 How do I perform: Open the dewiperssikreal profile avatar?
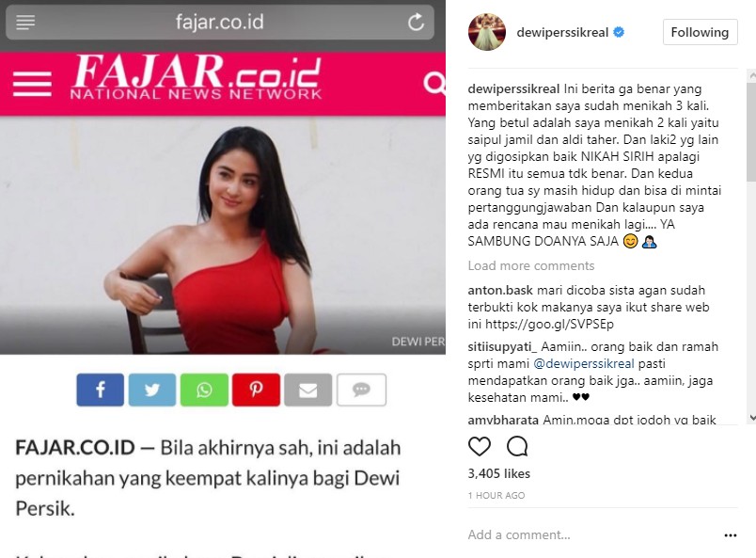click(x=487, y=32)
